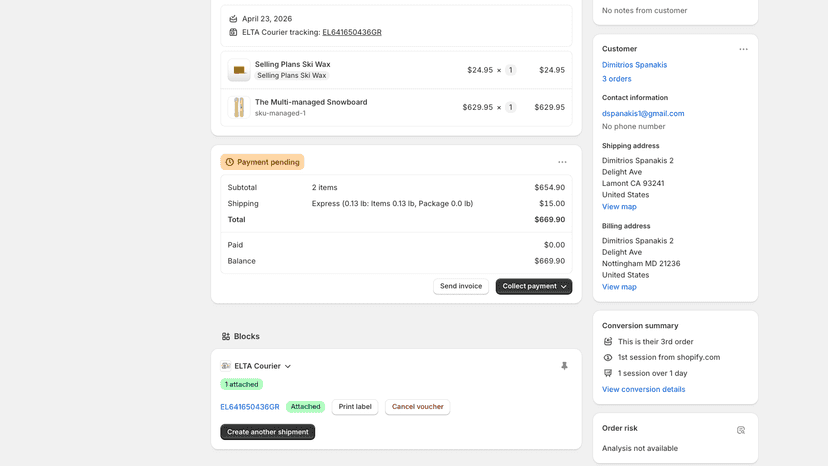Click the calendar icon beside April 23, 2026

[233, 18]
